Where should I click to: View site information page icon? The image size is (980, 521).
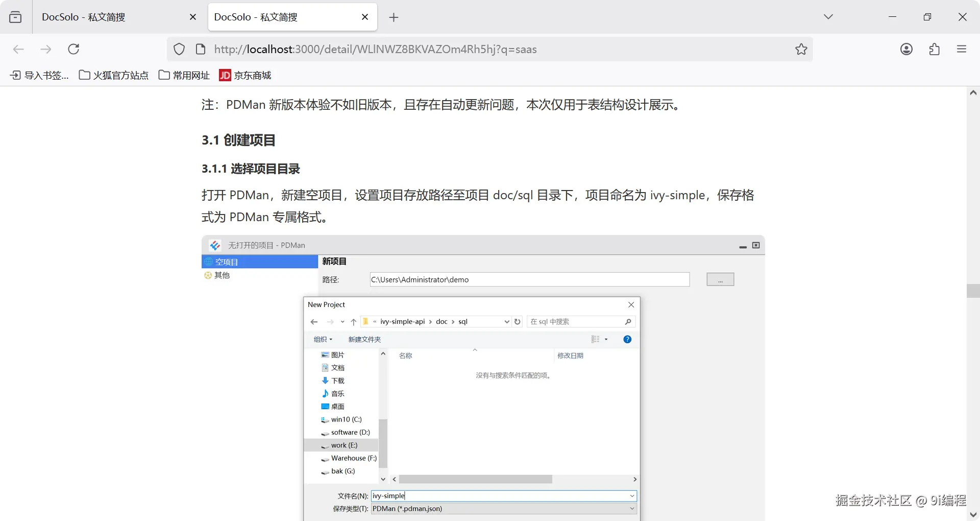pyautogui.click(x=201, y=49)
